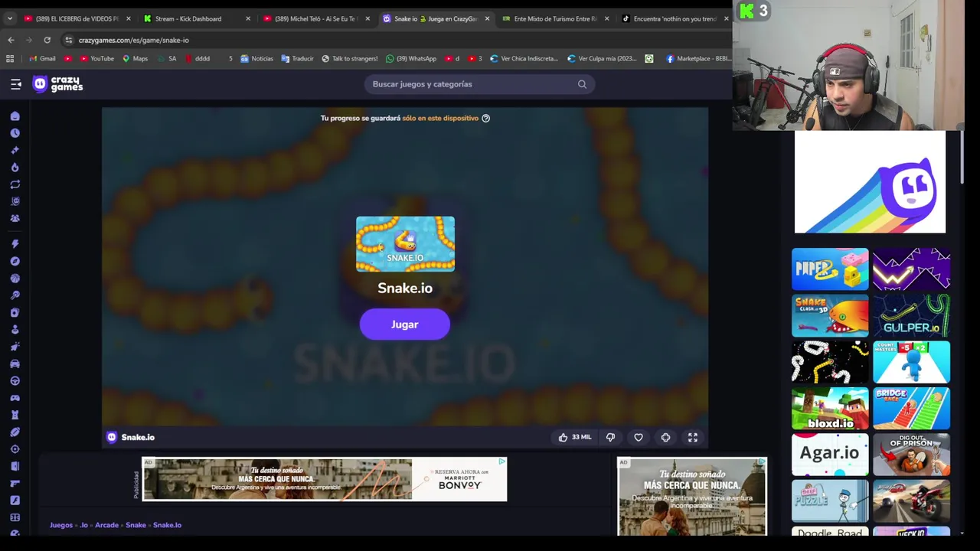Open the Agar.io game thumbnail
Screen dimensions: 980x551
pyautogui.click(x=830, y=455)
